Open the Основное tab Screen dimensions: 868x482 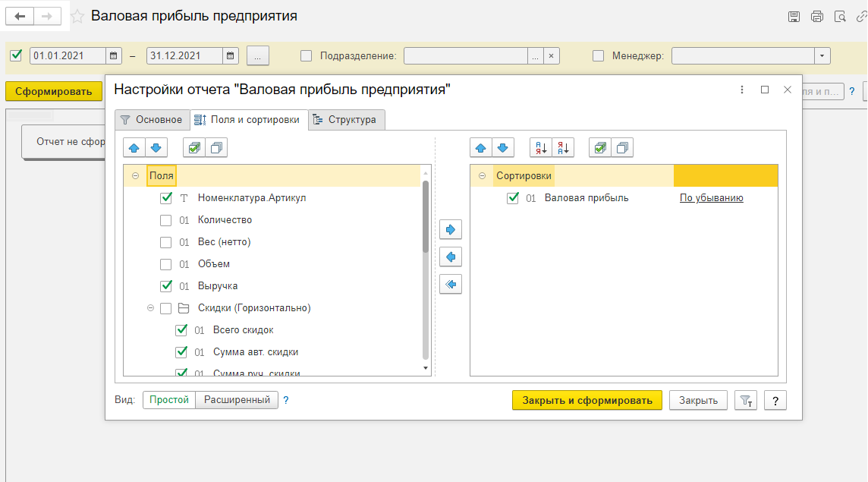click(x=151, y=120)
